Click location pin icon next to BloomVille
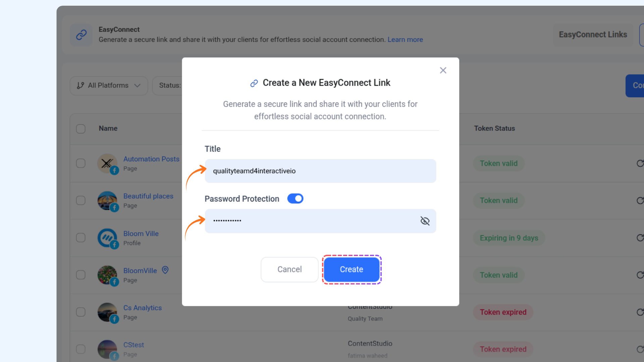 pos(165,270)
